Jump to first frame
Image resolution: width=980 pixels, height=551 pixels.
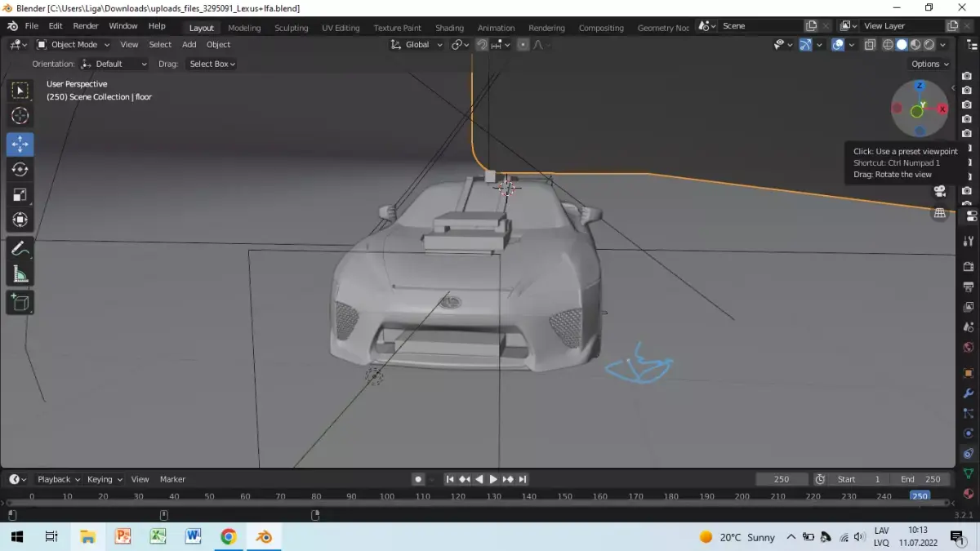click(x=449, y=479)
